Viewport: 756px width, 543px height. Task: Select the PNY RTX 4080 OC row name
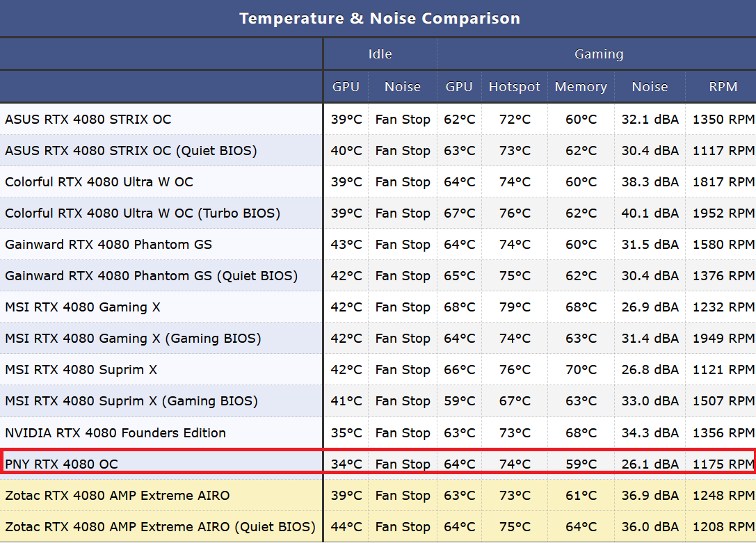61,464
